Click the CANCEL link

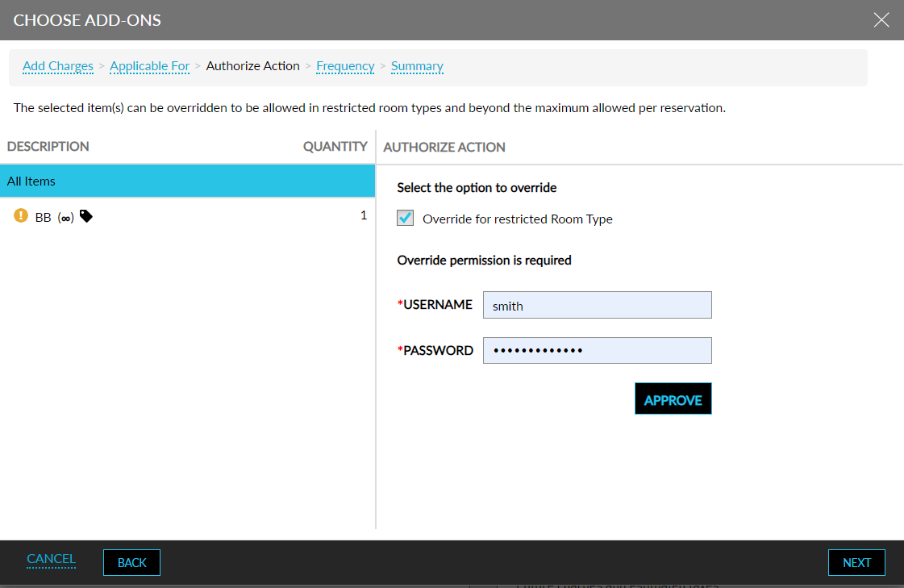(x=51, y=558)
